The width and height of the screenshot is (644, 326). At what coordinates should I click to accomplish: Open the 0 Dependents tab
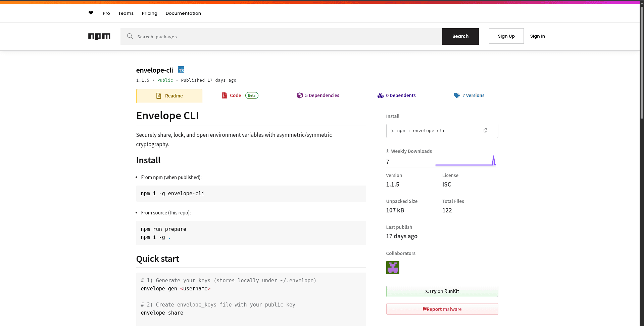(x=396, y=95)
